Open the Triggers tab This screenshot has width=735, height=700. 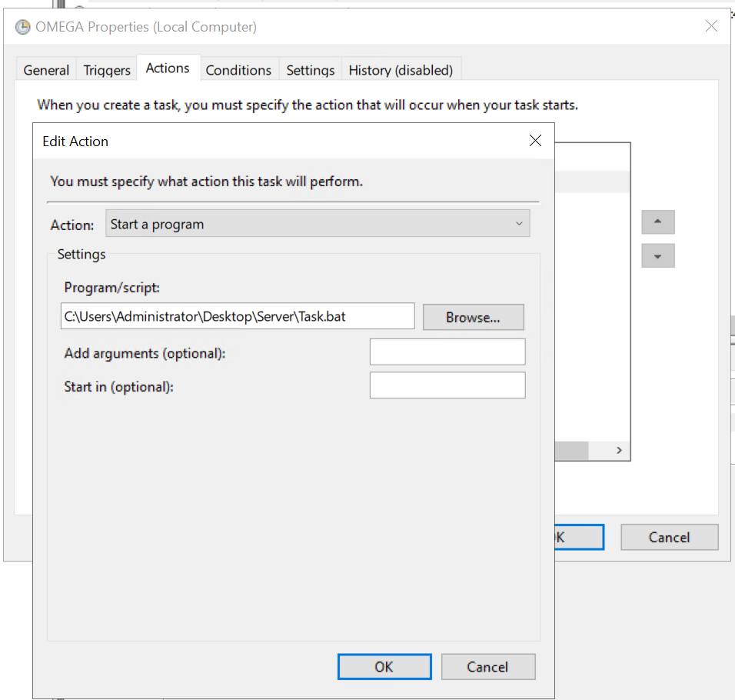coord(107,70)
